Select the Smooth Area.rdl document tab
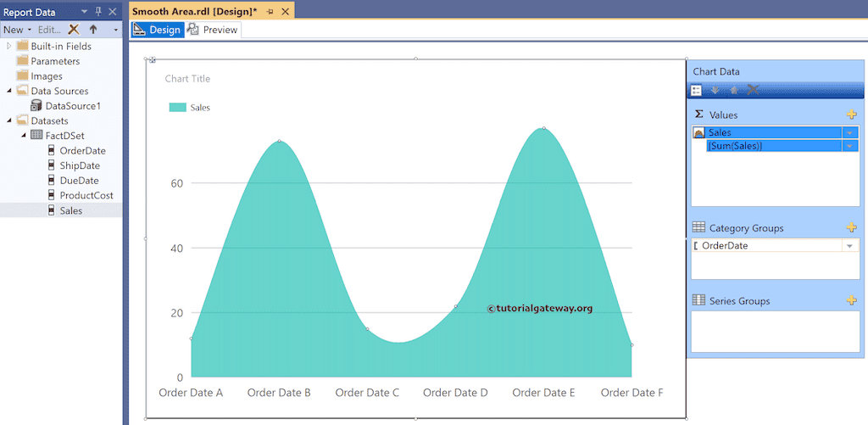Image resolution: width=868 pixels, height=425 pixels. pyautogui.click(x=194, y=10)
